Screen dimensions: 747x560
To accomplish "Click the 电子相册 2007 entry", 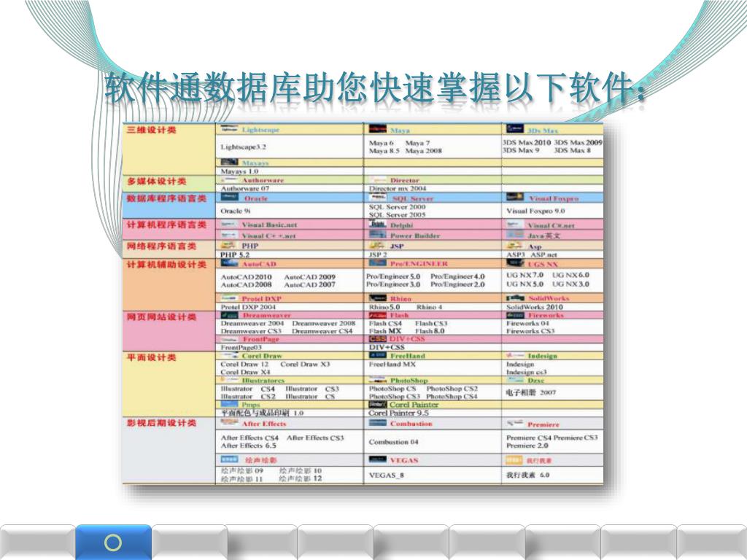I will [x=531, y=392].
